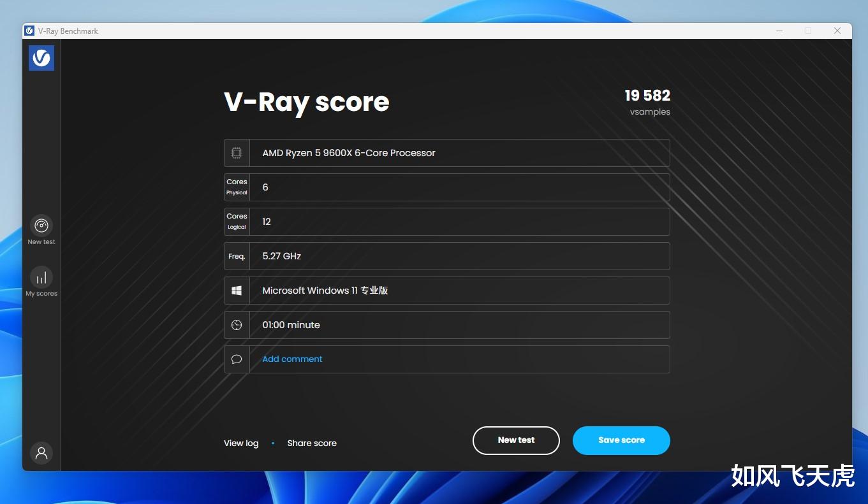Open the user account profile icon
Viewport: 868px width, 504px height.
(41, 453)
